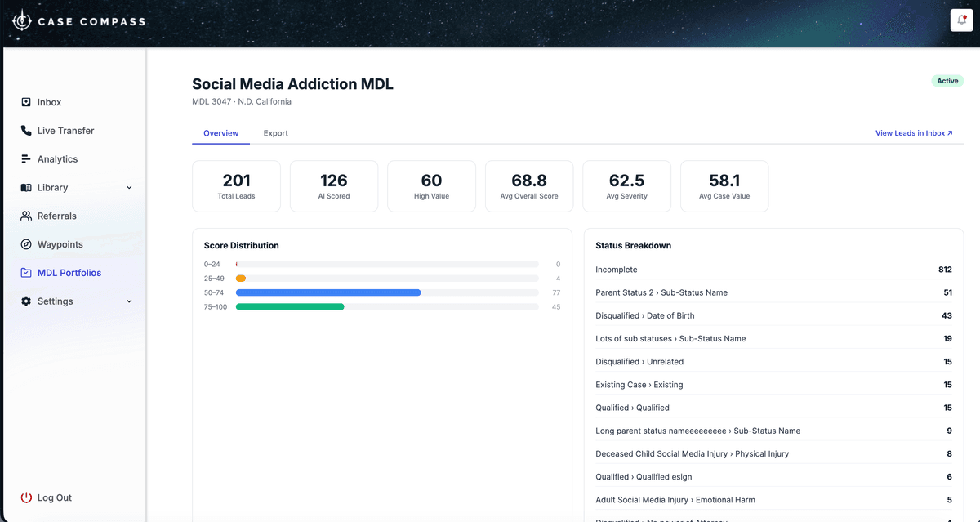Select the Live Transfer phone icon
Screen dimensions: 980x522
(x=25, y=130)
